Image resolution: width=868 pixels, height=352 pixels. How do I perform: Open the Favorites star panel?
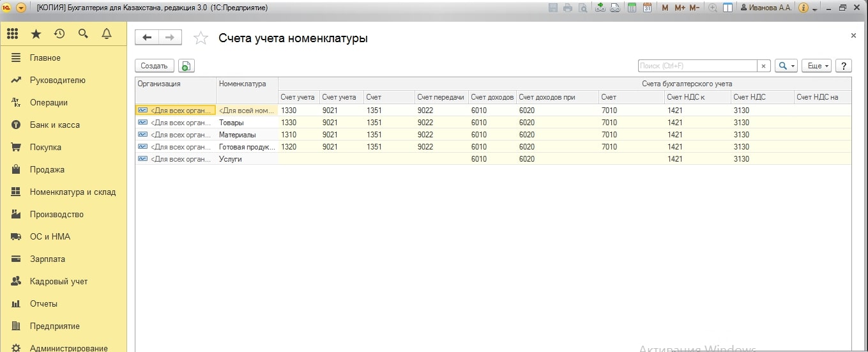click(36, 34)
